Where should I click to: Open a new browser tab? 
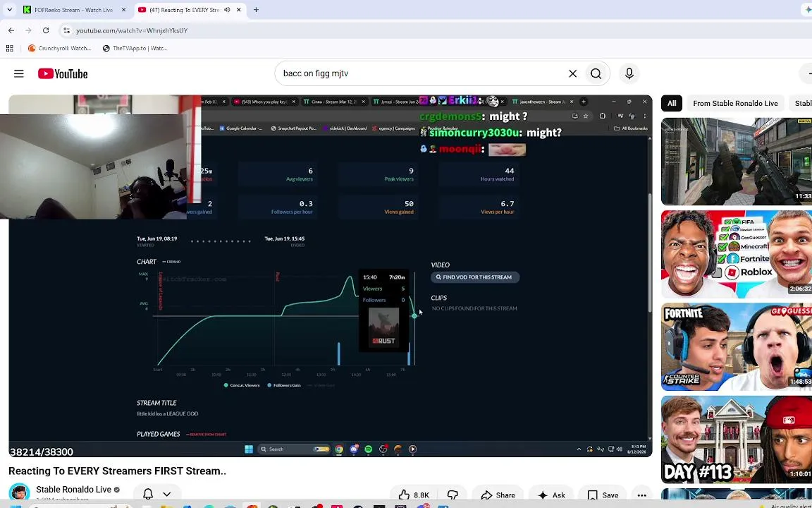click(x=256, y=10)
